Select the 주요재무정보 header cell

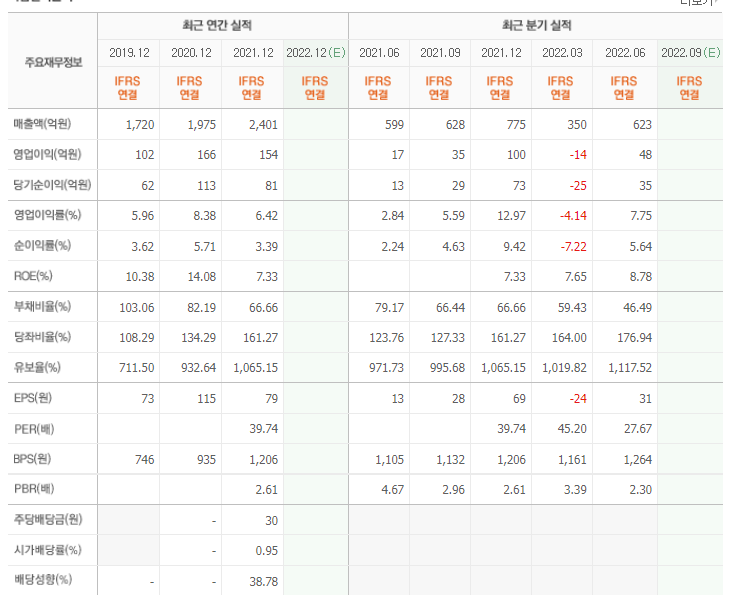(x=53, y=62)
